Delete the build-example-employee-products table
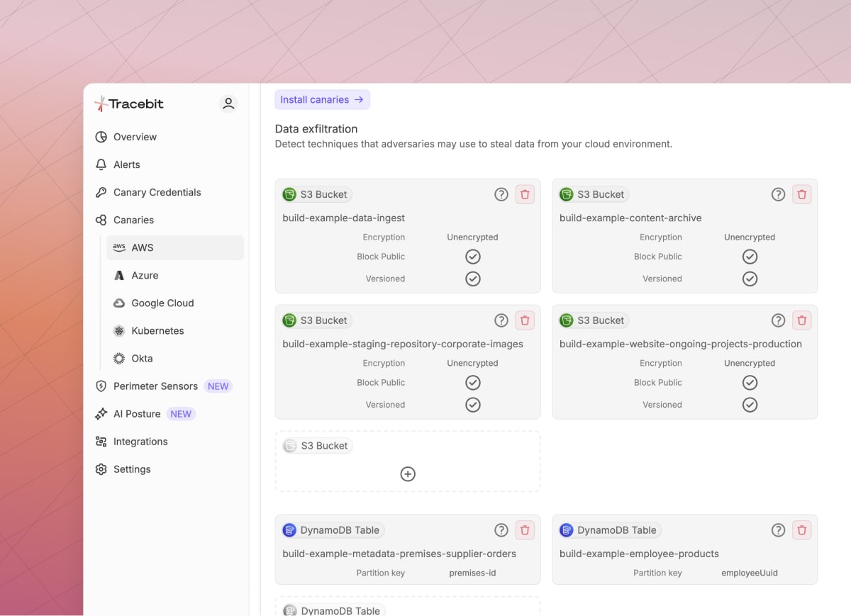 (802, 530)
